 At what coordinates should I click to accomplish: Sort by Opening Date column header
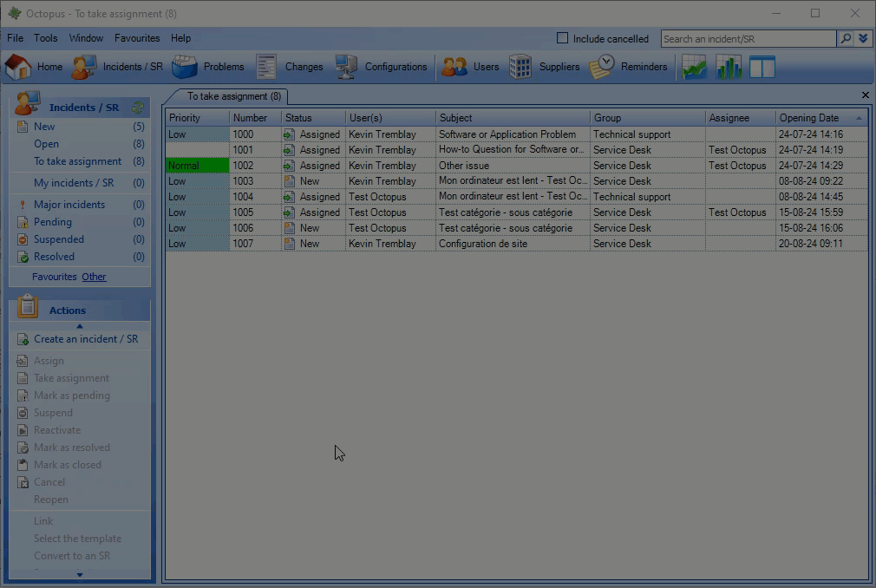(x=809, y=118)
